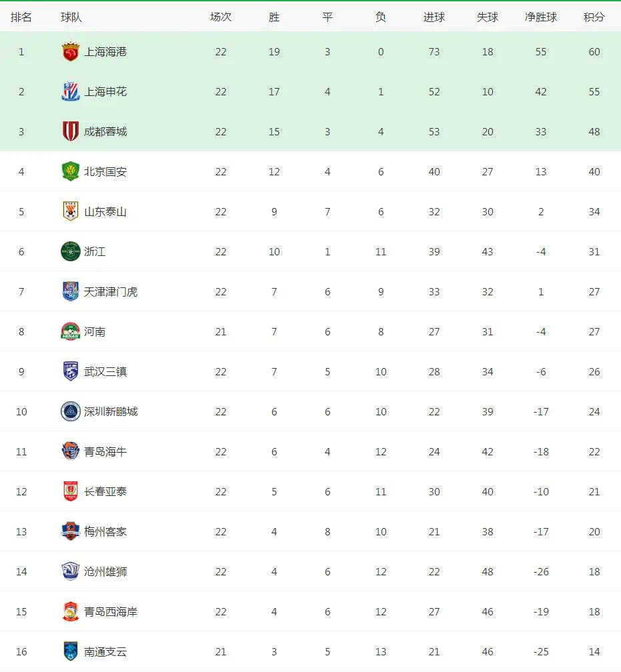This screenshot has height=672, width=621.
Task: Click the Shanghai Shenhua (上海申花) crest icon
Action: 70,92
